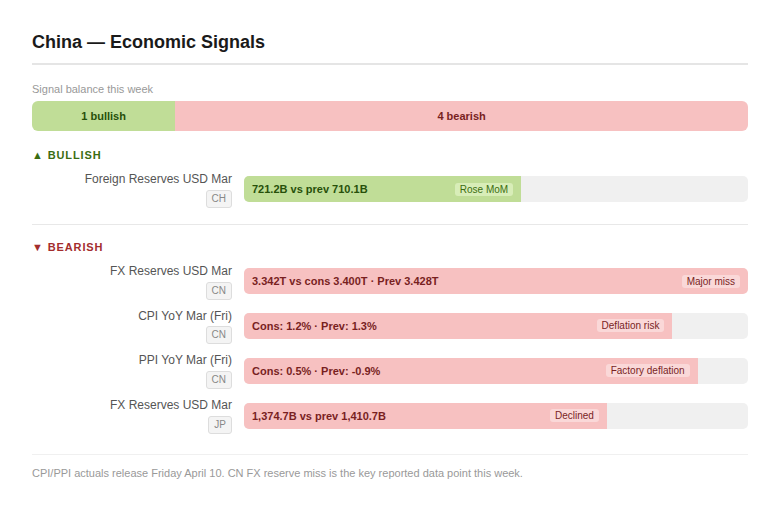
Task: Click the 'Deflation risk' tag
Action: click(x=630, y=326)
